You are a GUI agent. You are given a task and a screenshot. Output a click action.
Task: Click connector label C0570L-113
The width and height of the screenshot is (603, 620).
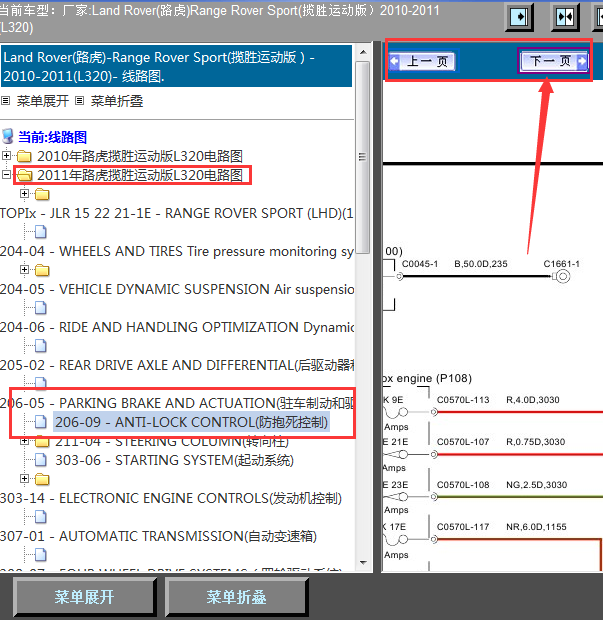click(x=463, y=400)
